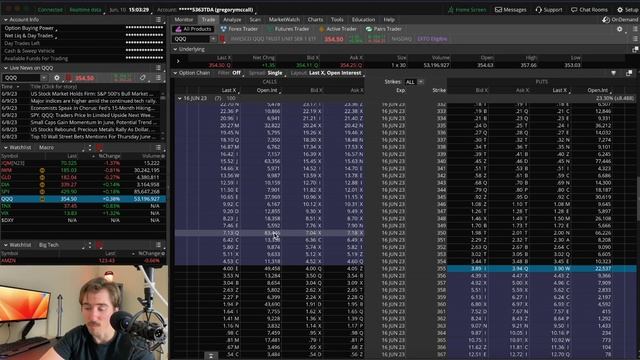Select the QQQ row in Macro watchlist

(x=83, y=199)
